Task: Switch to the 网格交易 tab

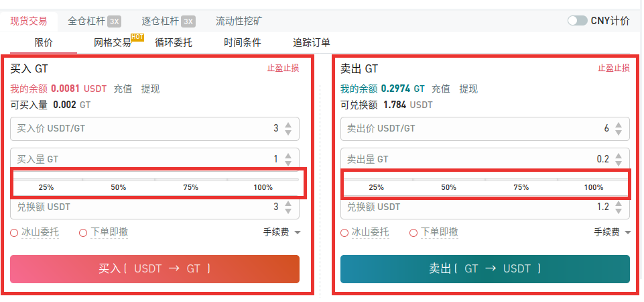Action: coord(112,42)
